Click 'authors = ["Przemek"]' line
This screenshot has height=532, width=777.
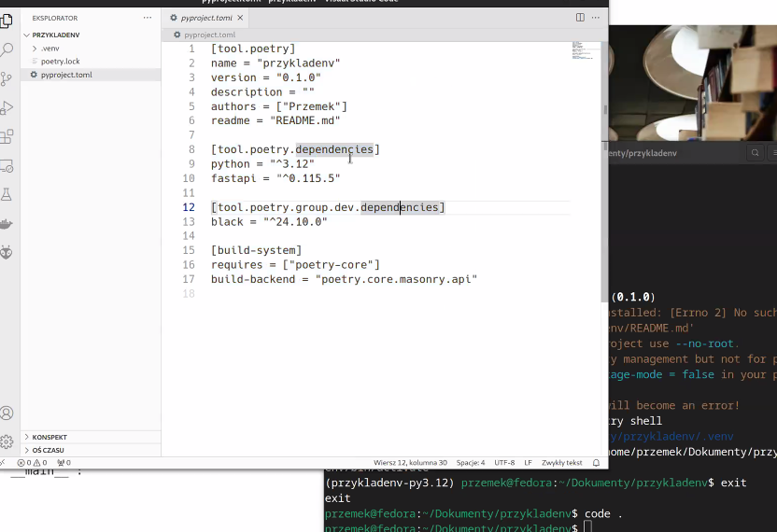click(x=279, y=106)
